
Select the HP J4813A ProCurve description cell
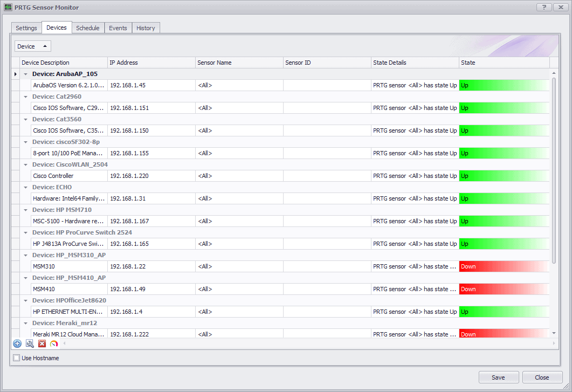(x=69, y=243)
